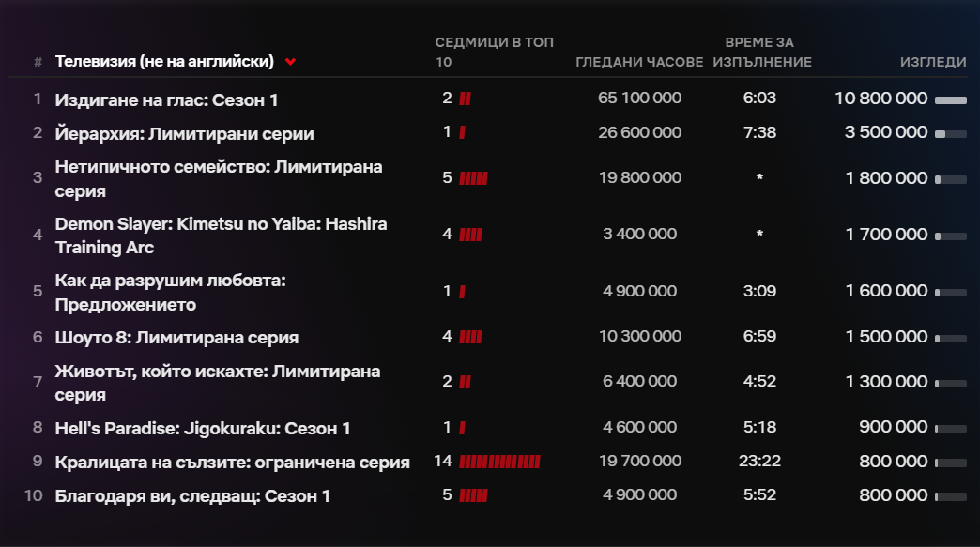Click the weeks bars for Demon Slayer

click(x=470, y=235)
